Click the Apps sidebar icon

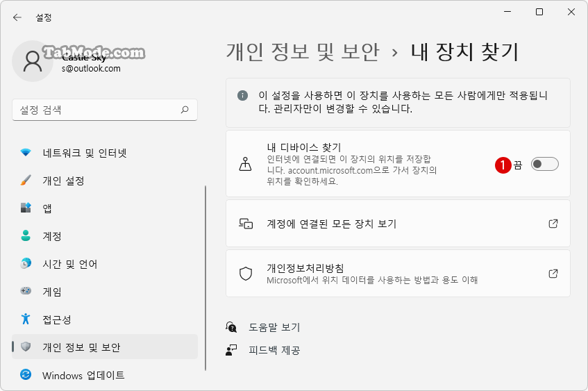[26, 208]
